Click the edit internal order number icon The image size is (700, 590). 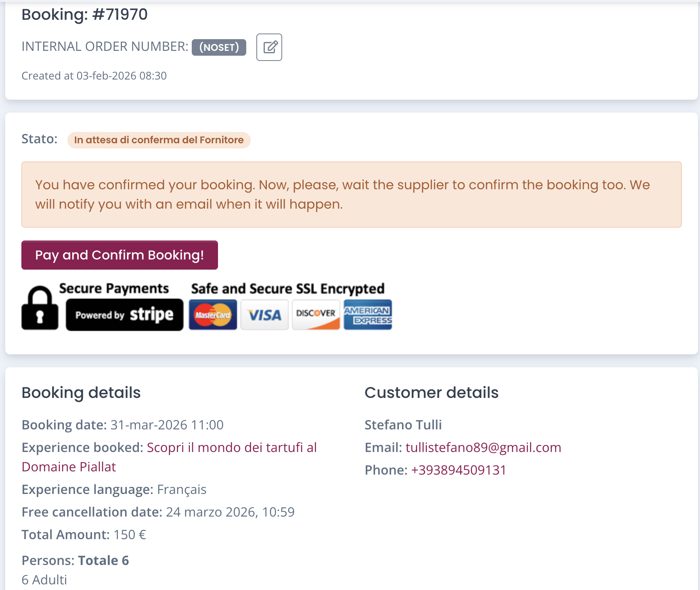269,47
